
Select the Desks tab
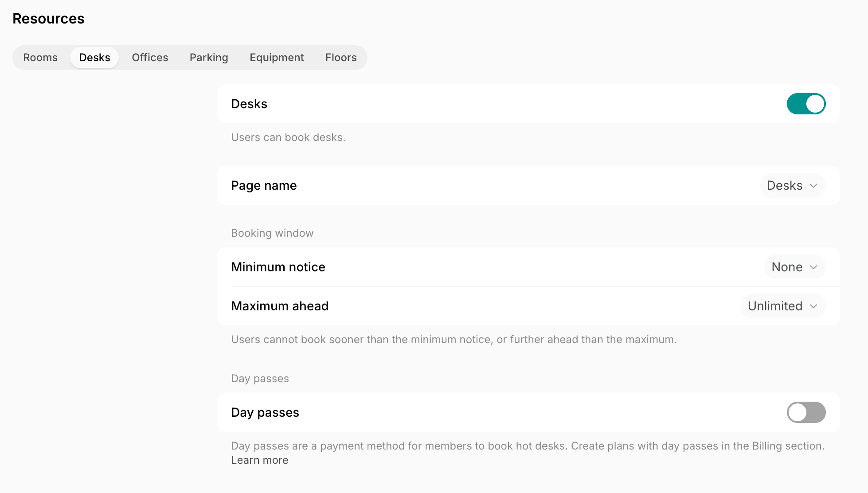click(94, 58)
